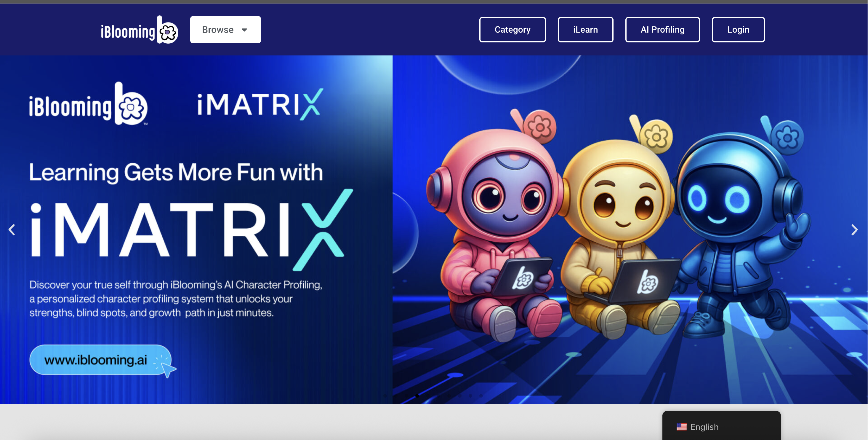Click the iBlooming logo in header
Viewport: 868px width, 440px height.
pos(139,30)
